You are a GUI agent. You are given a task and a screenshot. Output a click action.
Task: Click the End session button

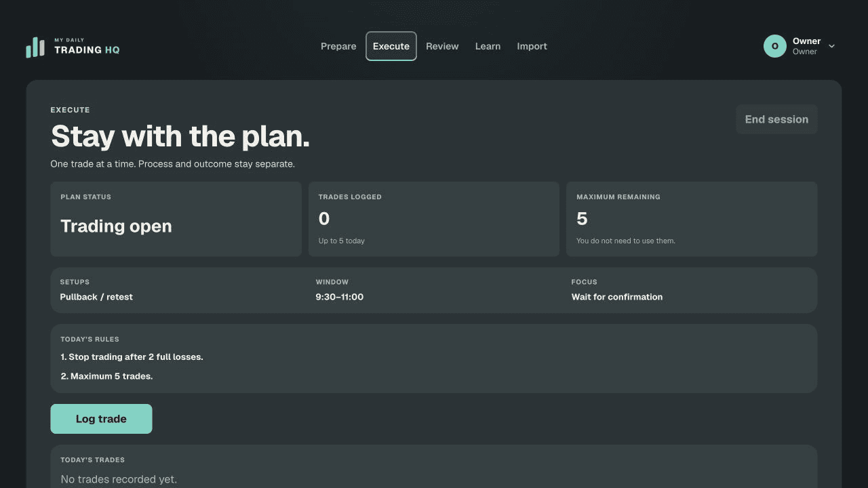[x=776, y=119]
